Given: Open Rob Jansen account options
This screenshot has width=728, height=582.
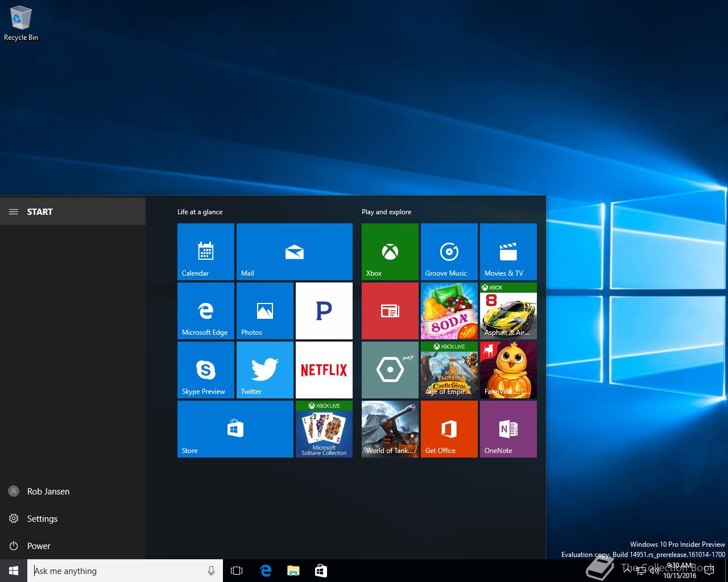Looking at the screenshot, I should pyautogui.click(x=73, y=491).
